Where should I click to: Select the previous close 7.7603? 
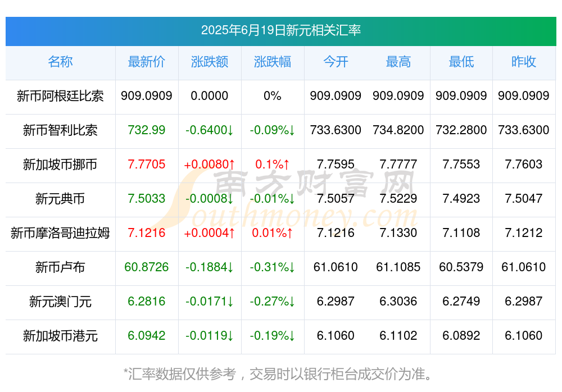524,164
